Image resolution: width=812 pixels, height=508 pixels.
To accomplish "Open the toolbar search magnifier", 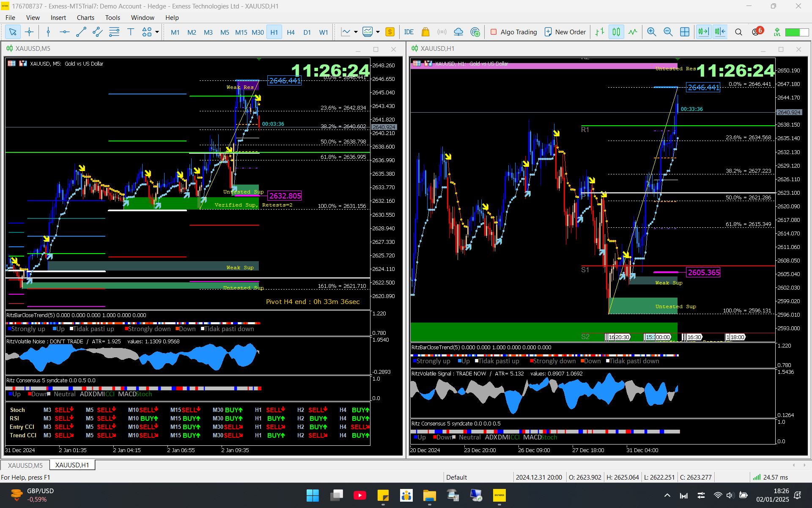I will (x=738, y=32).
